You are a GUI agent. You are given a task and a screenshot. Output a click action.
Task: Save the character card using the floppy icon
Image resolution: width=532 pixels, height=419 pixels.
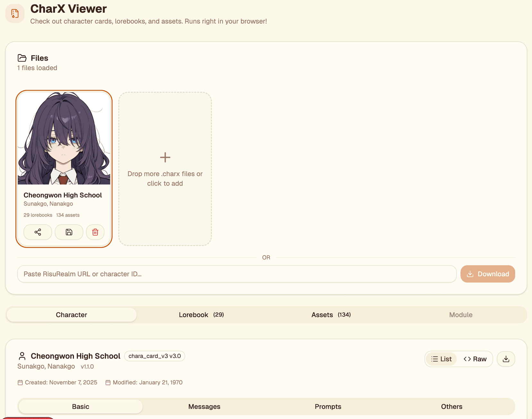coord(69,232)
